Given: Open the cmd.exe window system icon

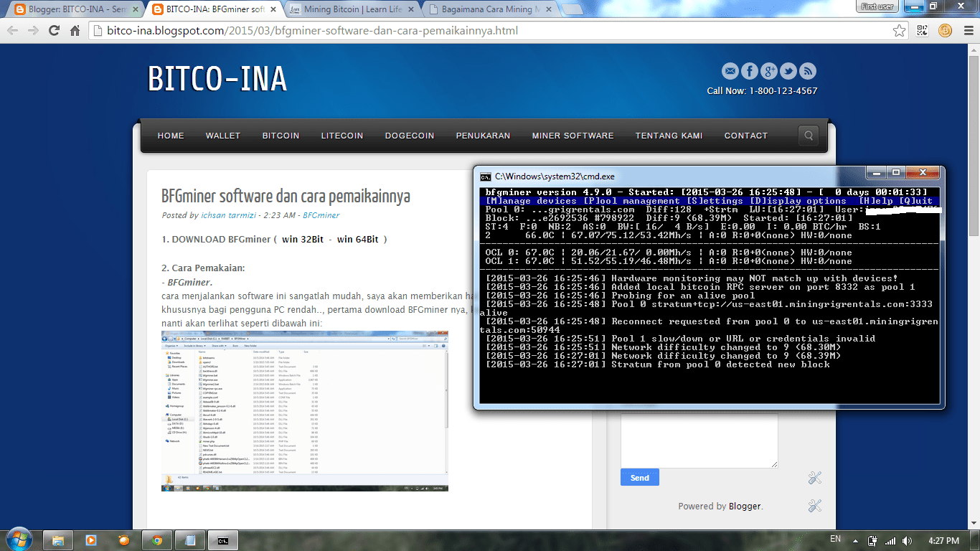Looking at the screenshot, I should point(486,176).
